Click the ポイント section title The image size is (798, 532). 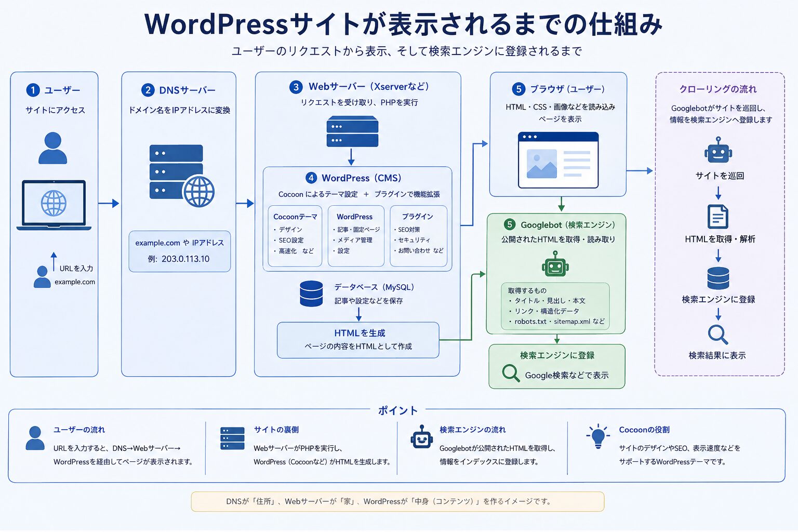pos(398,410)
